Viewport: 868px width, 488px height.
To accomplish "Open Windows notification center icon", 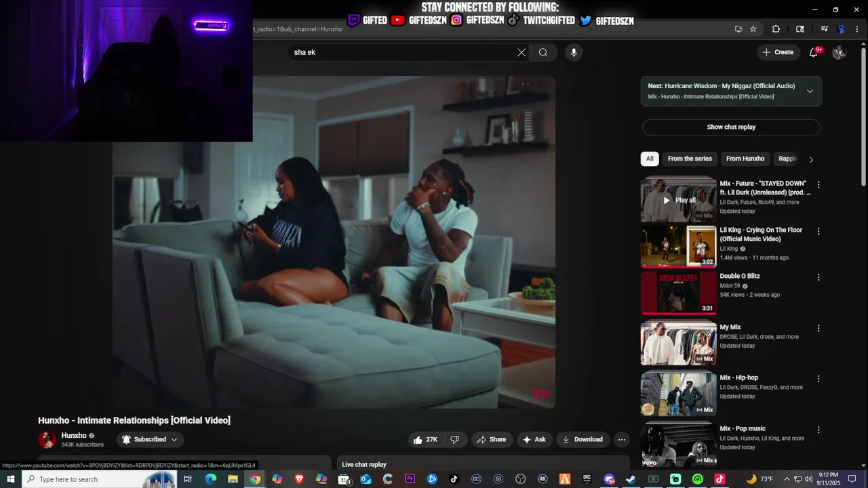I will pyautogui.click(x=852, y=479).
